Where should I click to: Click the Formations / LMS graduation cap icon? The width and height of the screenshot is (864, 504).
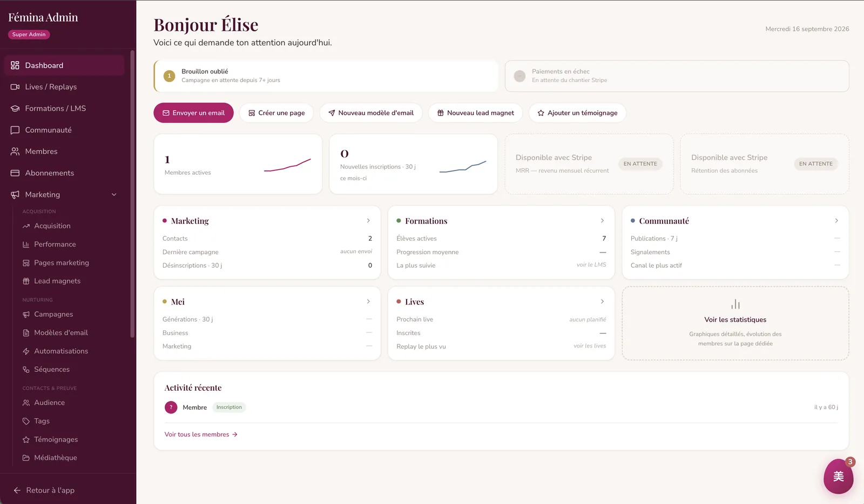coord(15,108)
